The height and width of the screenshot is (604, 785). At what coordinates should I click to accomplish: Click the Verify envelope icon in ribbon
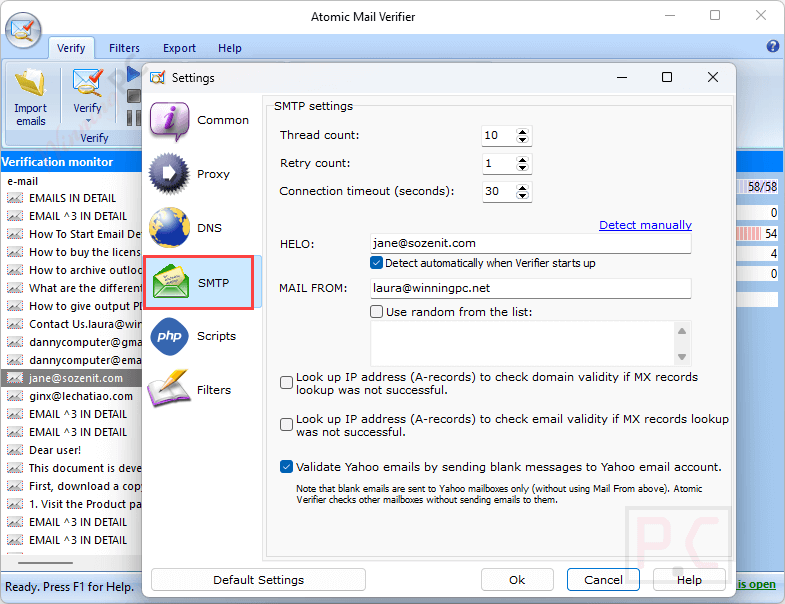[87, 83]
